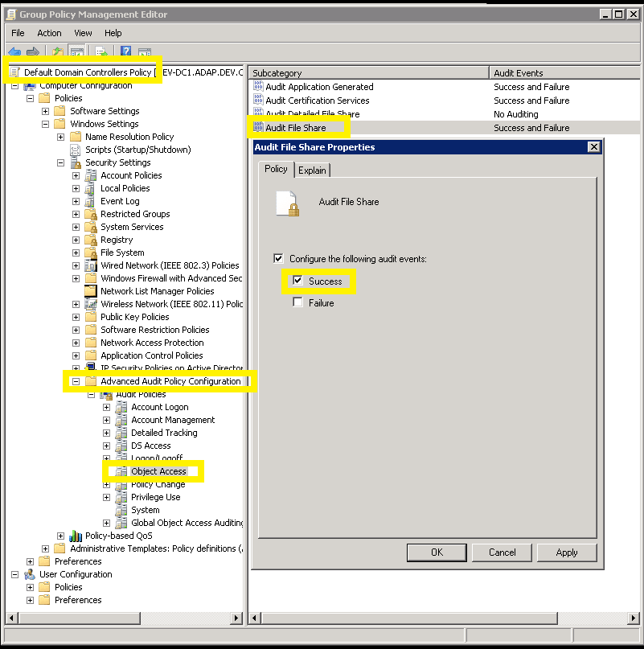
Task: Expand the DS Access tree node
Action: [x=106, y=446]
